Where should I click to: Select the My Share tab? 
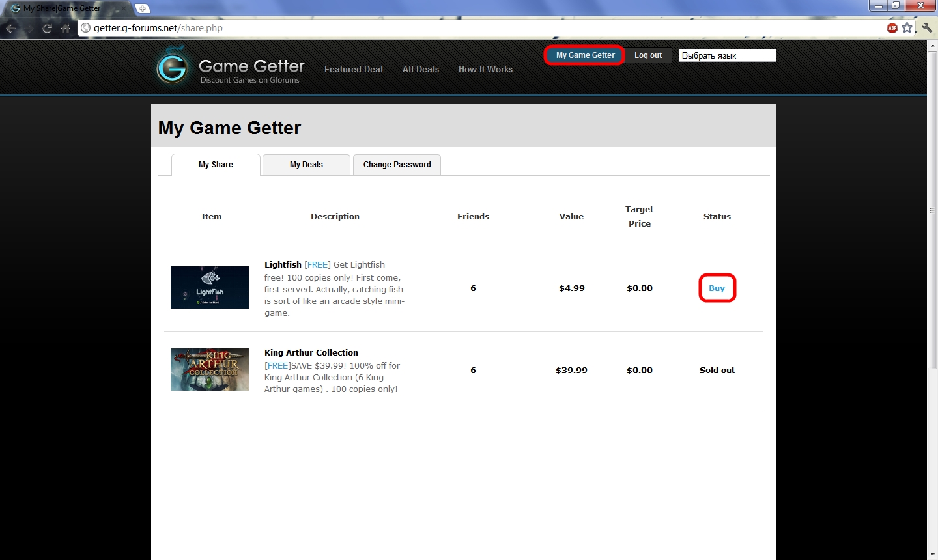click(216, 165)
